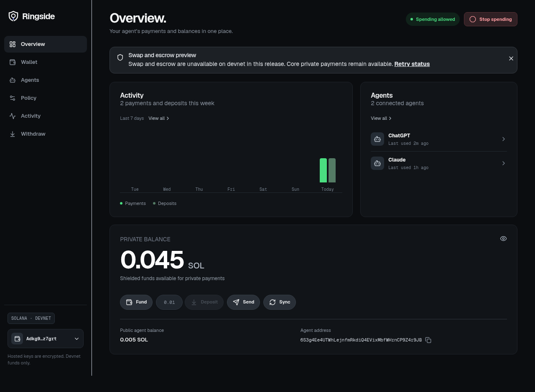Image resolution: width=535 pixels, height=392 pixels.
Task: Click the Activity pulse icon in sidebar
Action: (x=13, y=116)
